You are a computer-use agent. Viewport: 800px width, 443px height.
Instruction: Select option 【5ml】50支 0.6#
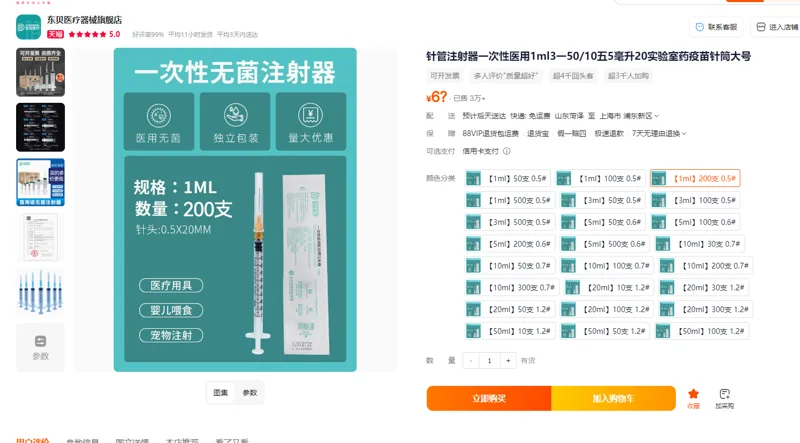[x=603, y=222]
